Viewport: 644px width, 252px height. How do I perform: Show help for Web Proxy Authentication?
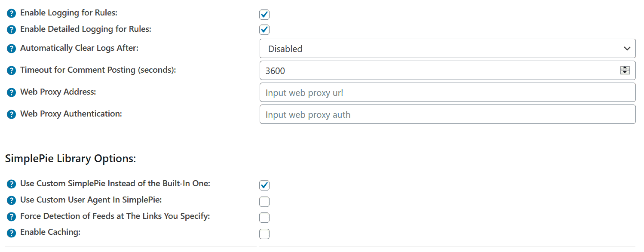[12, 114]
